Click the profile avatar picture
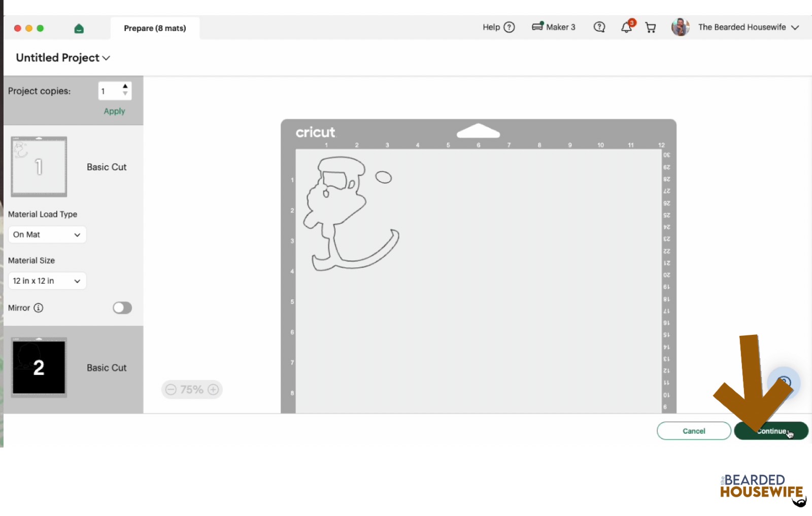The height and width of the screenshot is (516, 812). tap(680, 27)
